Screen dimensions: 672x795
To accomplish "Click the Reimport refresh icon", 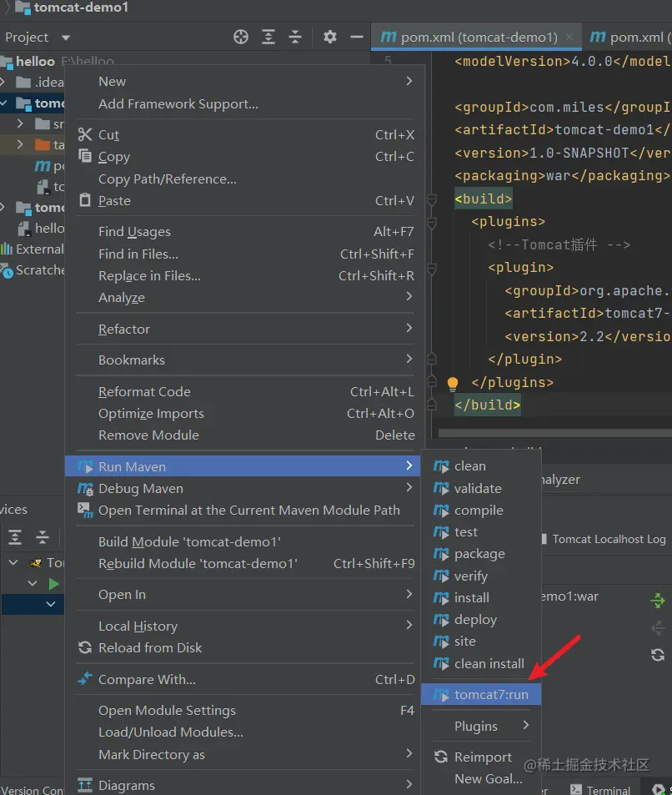I will coord(441,757).
